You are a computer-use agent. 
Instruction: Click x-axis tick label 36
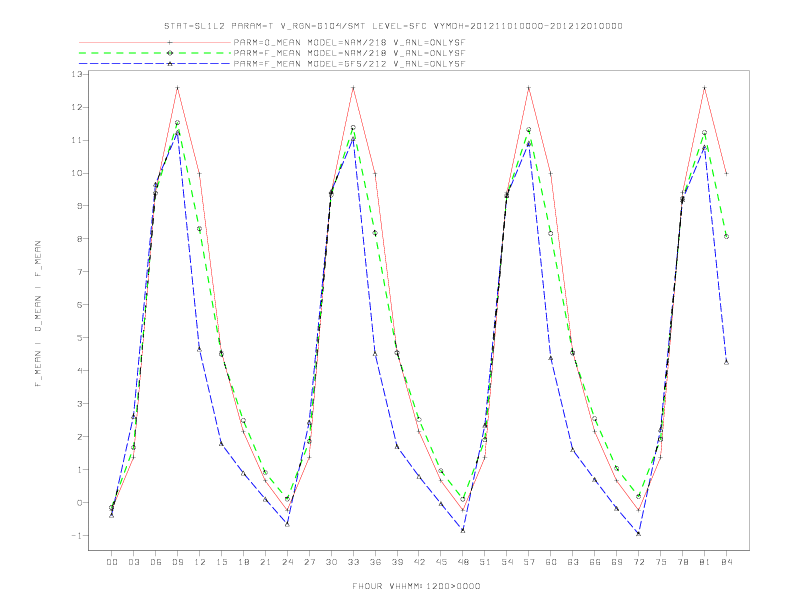click(375, 562)
